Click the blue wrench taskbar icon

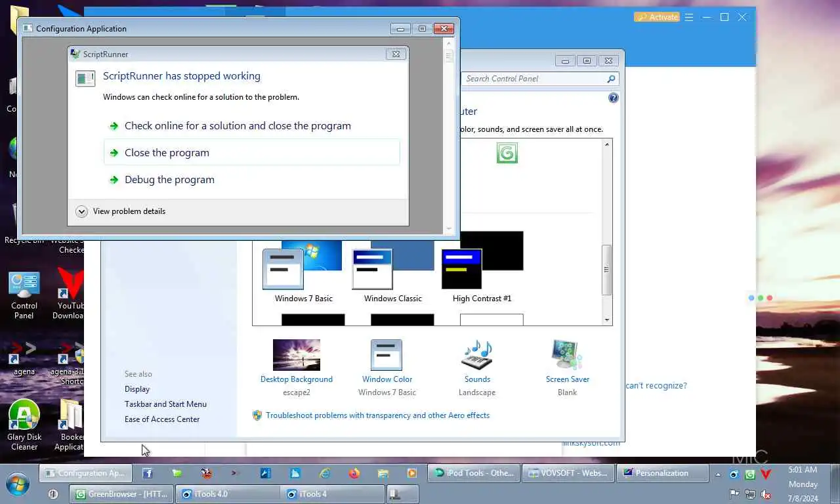click(266, 473)
